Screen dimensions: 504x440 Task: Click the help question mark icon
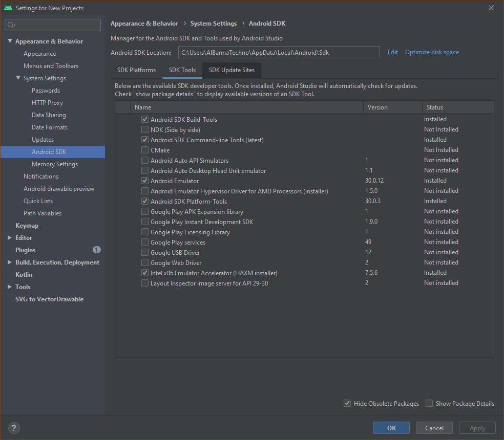tap(13, 428)
